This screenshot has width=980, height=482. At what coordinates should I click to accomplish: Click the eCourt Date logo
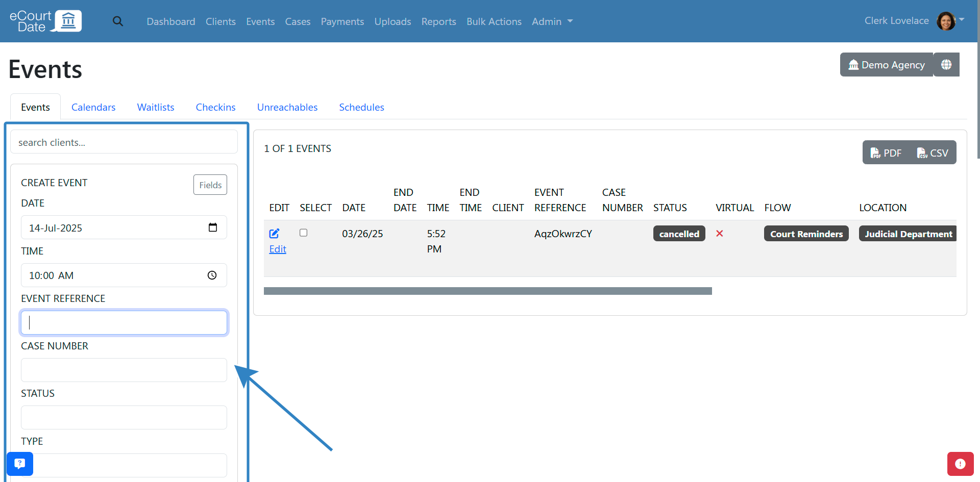[x=45, y=21]
